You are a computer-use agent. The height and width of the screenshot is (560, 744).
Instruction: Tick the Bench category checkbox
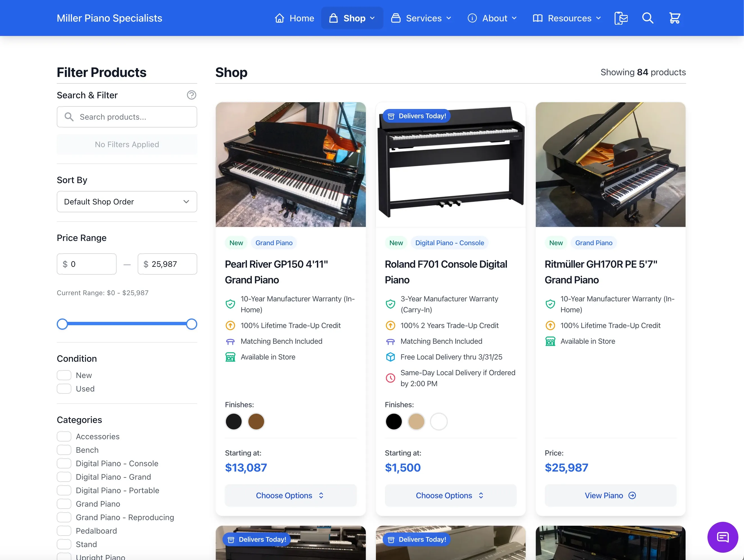(64, 450)
